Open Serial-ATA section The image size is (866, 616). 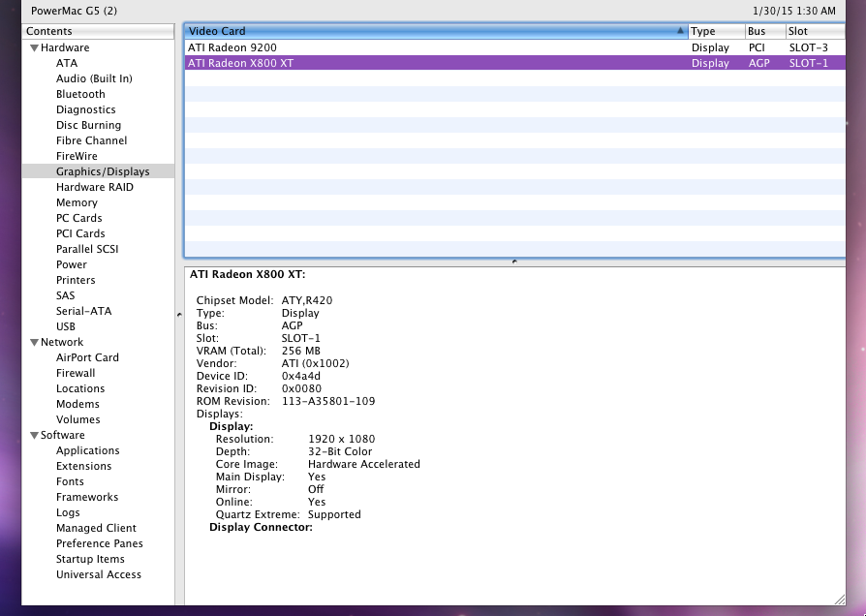click(83, 311)
